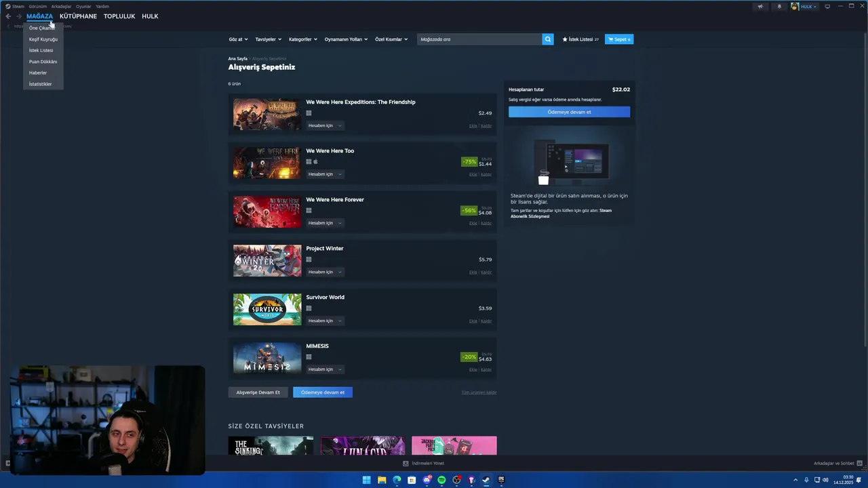Viewport: 868px width, 488px height.
Task: Open İstek Listesi with the star icon
Action: pos(580,39)
